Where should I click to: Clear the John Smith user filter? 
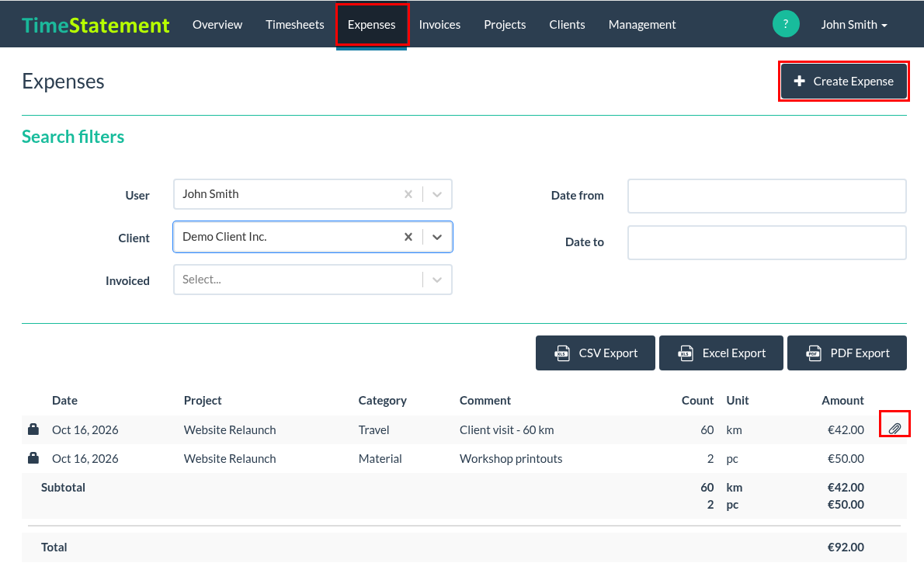click(408, 194)
